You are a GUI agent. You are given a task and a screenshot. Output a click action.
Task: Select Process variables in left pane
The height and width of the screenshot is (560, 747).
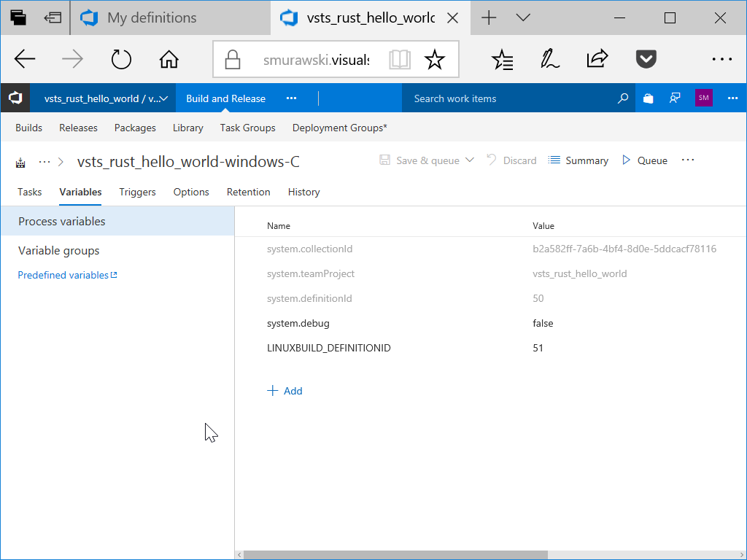(117, 222)
